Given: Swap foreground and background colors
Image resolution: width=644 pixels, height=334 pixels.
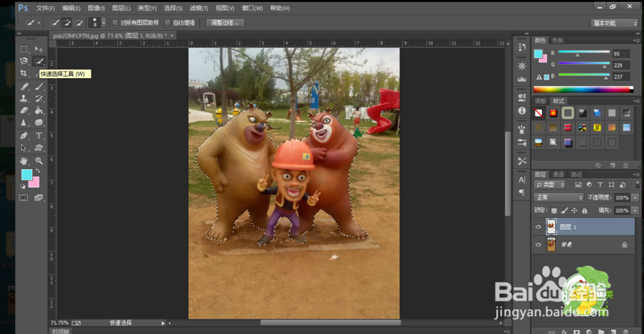Looking at the screenshot, I should click(38, 170).
